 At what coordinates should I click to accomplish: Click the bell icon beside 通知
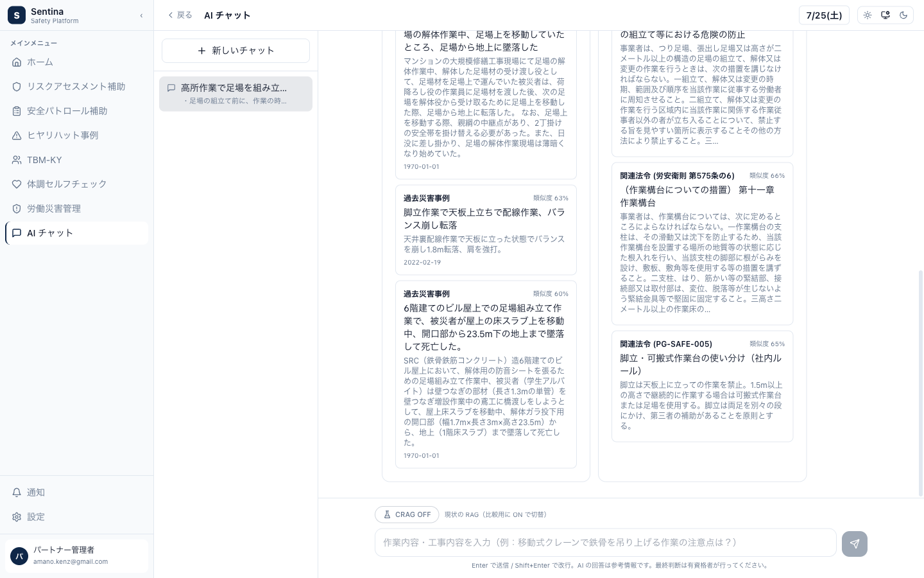[x=17, y=493]
